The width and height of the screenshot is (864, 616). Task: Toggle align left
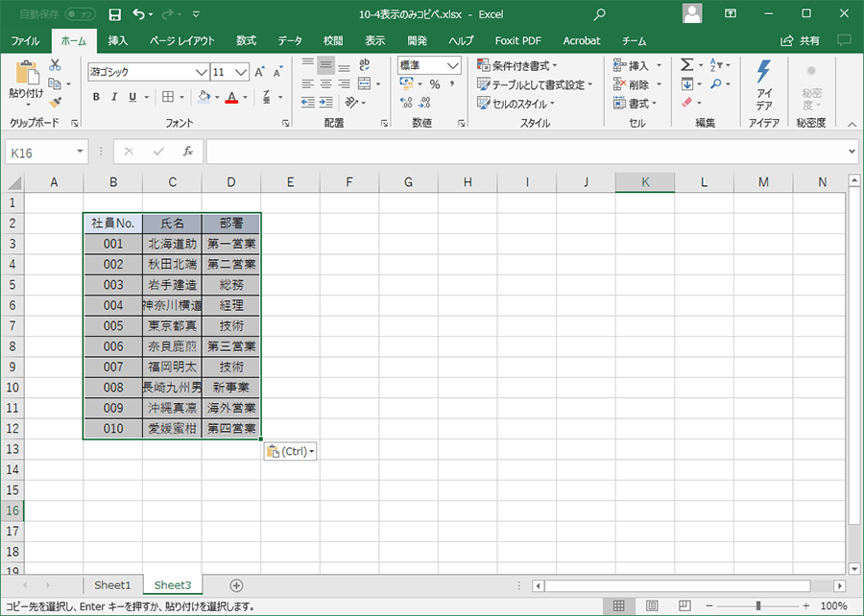point(307,83)
